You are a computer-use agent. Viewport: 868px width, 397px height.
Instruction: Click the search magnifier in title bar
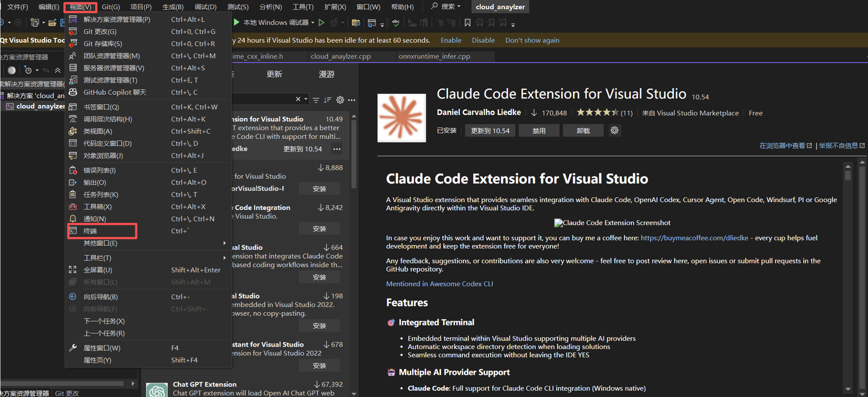[434, 6]
